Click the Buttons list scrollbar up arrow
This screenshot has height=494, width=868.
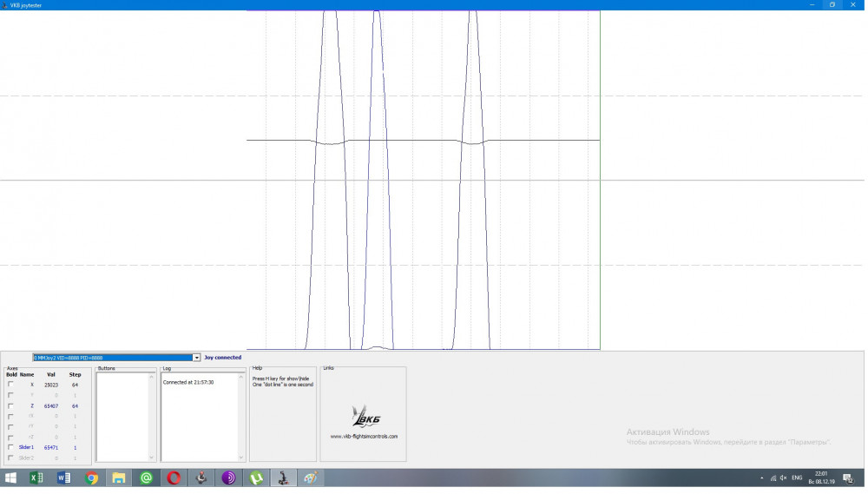(x=152, y=377)
